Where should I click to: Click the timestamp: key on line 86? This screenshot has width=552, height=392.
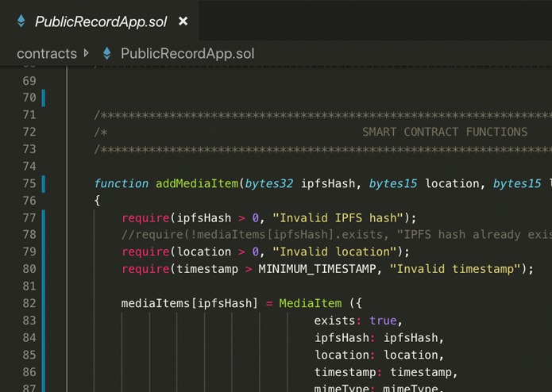[x=348, y=372]
